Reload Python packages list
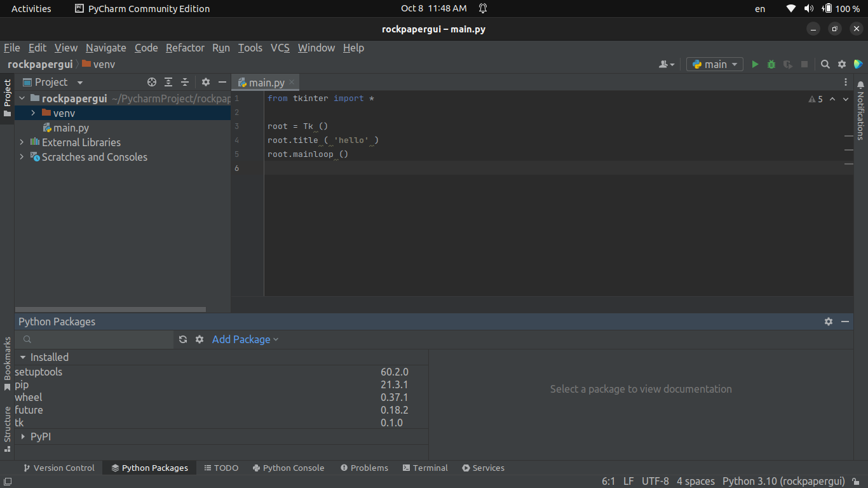 pyautogui.click(x=183, y=339)
